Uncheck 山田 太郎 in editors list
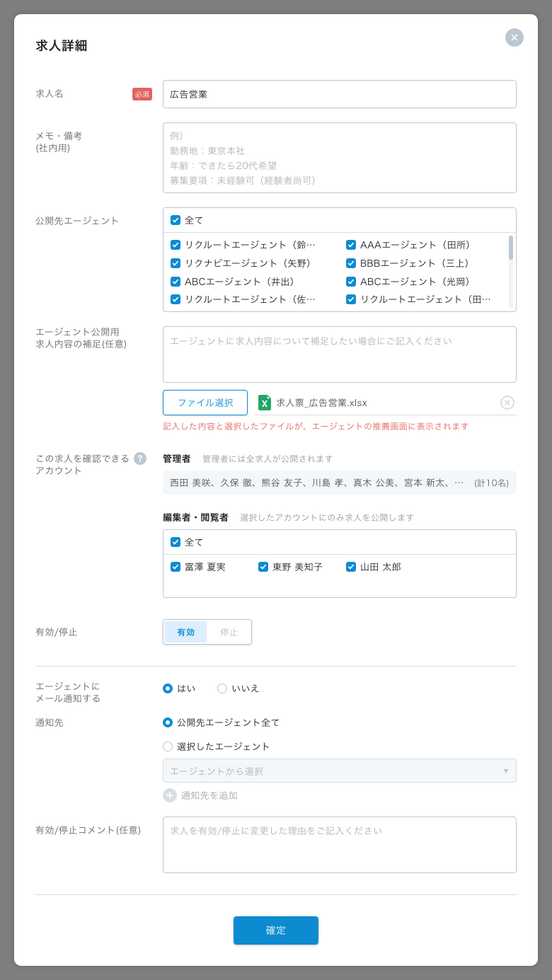 point(351,567)
